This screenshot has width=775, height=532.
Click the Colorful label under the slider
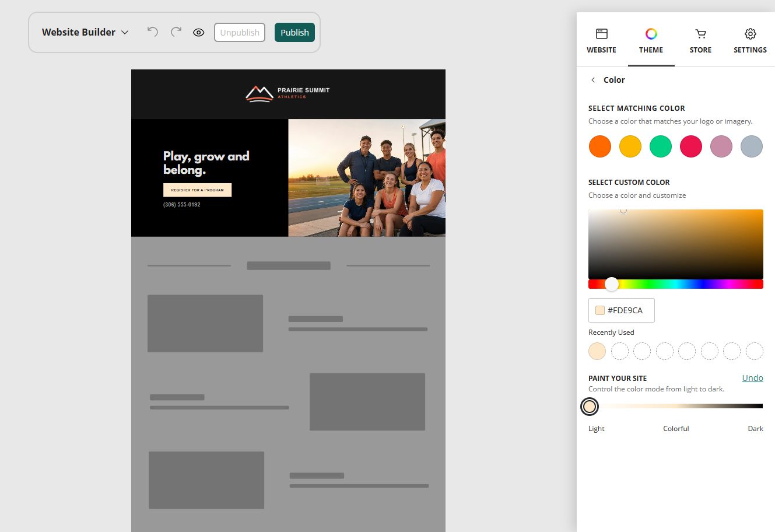[676, 429]
